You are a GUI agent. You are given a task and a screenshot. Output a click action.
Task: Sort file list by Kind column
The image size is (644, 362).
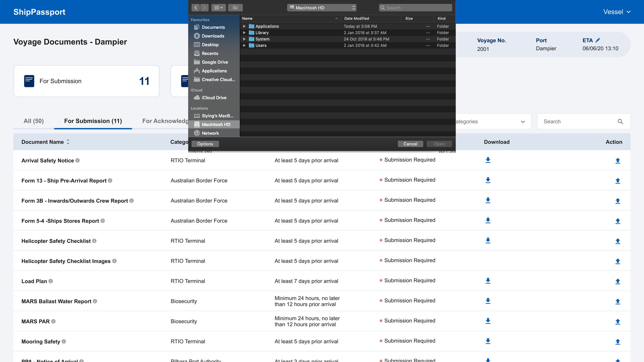(445, 19)
